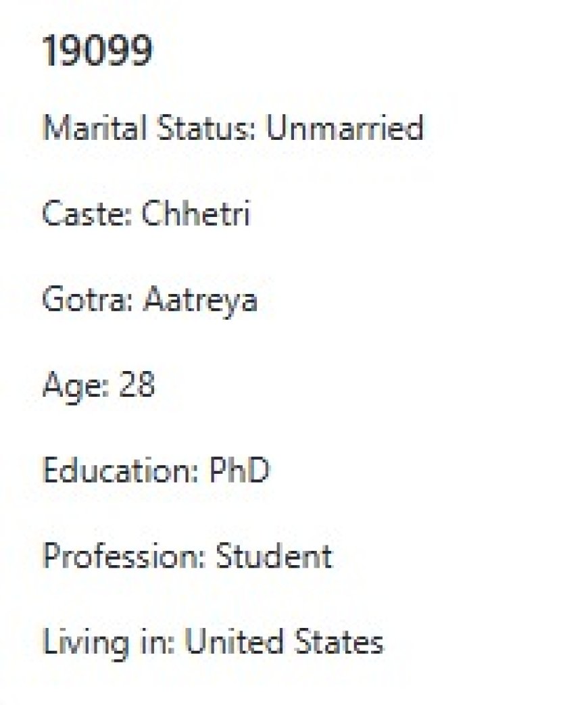Select the education value 'PhD'

(239, 470)
